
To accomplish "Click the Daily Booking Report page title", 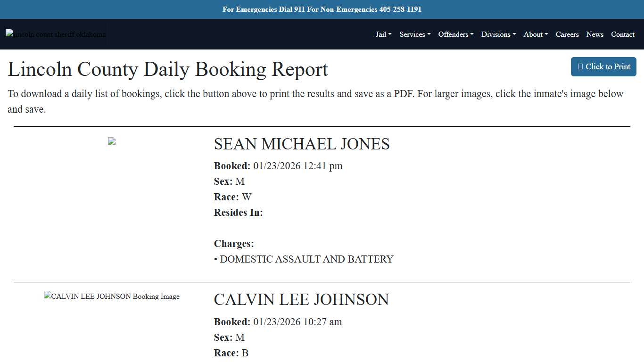I will (x=167, y=69).
